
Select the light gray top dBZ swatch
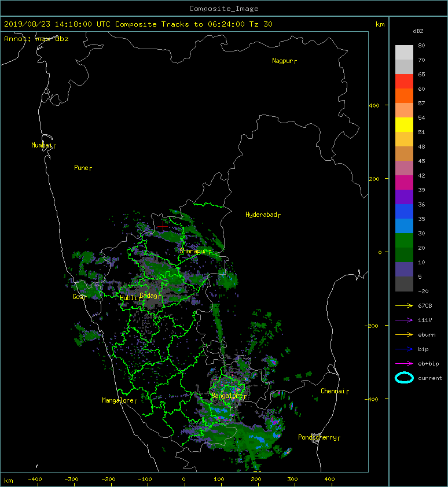tap(404, 52)
